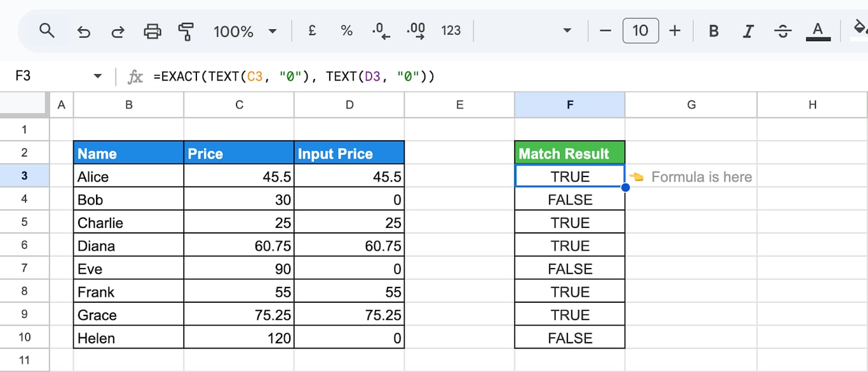Undo the last action
The width and height of the screenshot is (868, 372).
click(x=83, y=31)
